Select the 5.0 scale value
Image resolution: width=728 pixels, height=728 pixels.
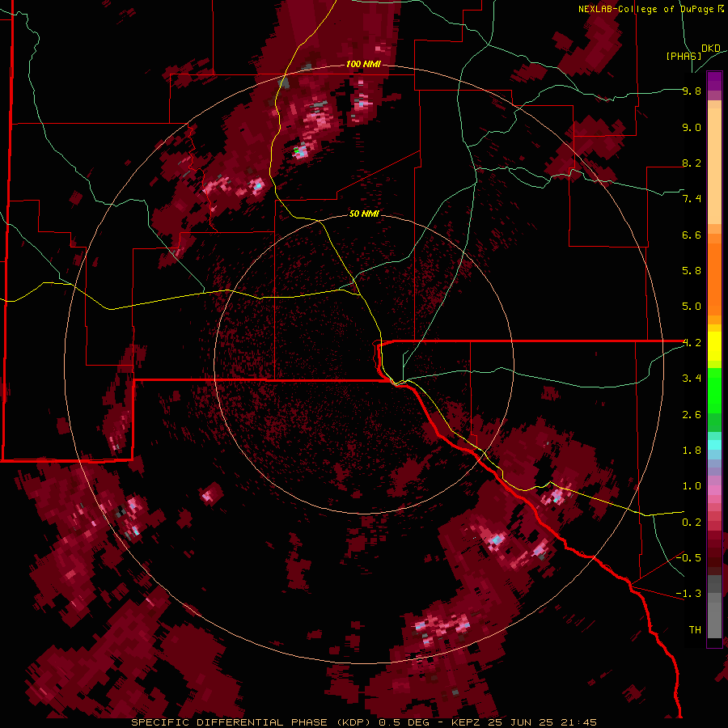(x=692, y=307)
